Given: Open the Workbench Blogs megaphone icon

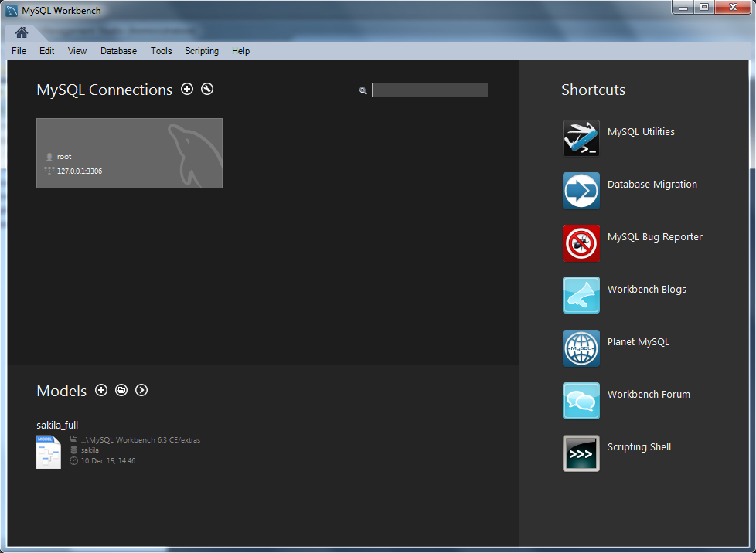Looking at the screenshot, I should coord(581,295).
